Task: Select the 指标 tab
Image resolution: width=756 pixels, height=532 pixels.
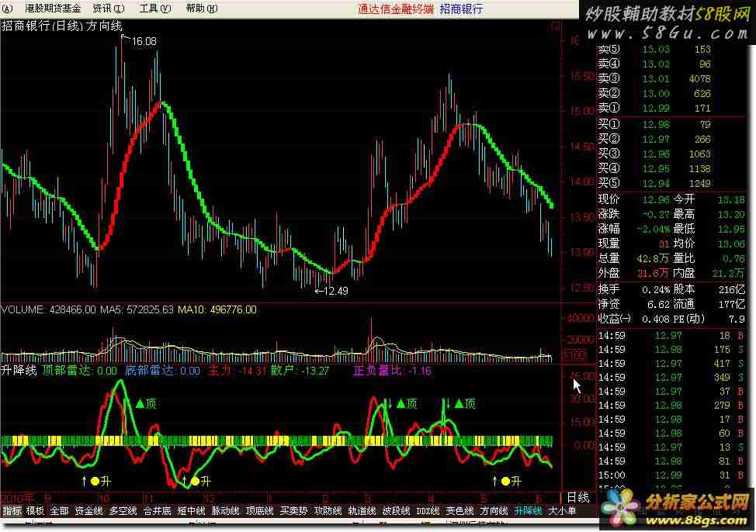Action: click(x=12, y=510)
